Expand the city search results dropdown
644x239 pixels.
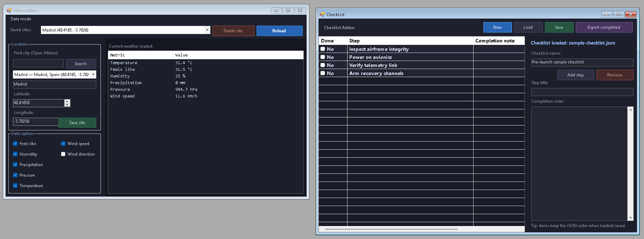pos(93,75)
